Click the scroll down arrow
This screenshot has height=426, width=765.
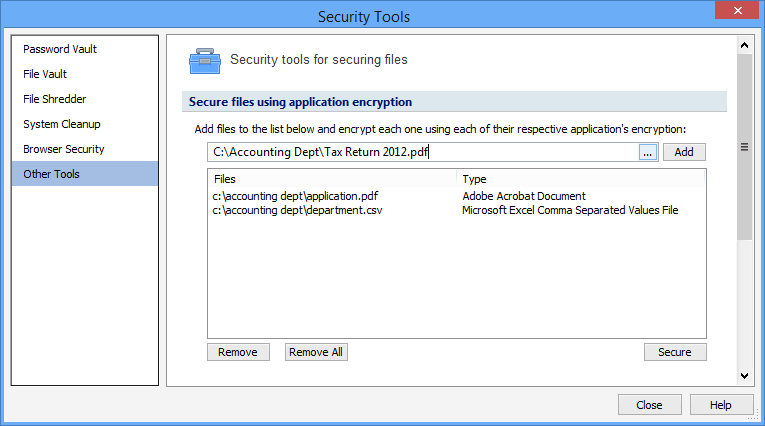(744, 376)
